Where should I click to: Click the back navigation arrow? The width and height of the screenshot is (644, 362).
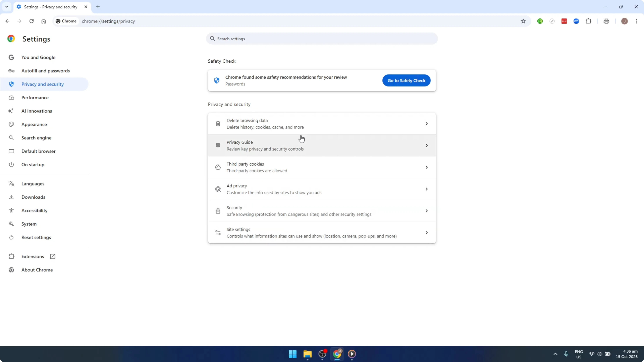pyautogui.click(x=7, y=21)
